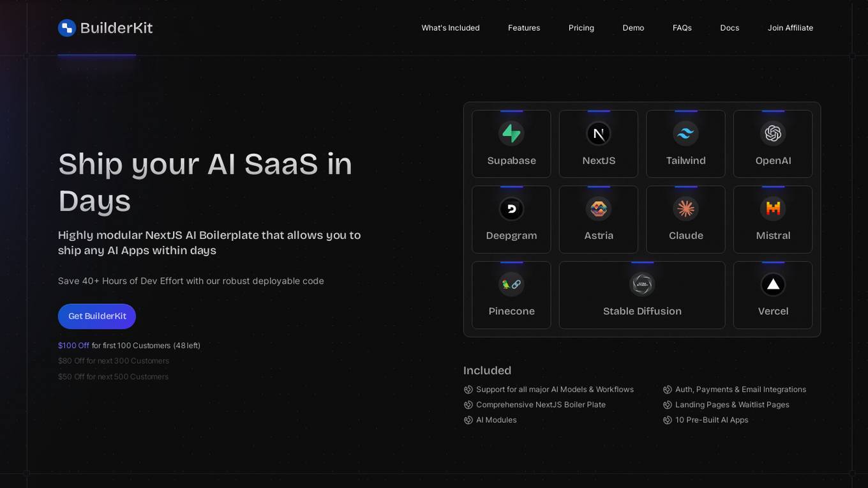The image size is (868, 488).
Task: Click the Ship your AI SaaS in Days heading
Action: 205,182
